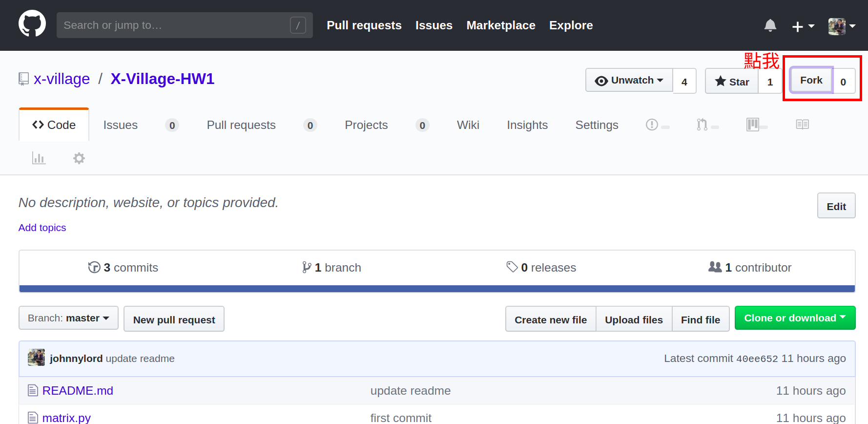
Task: Click the issue-opened circle icon
Action: (652, 125)
